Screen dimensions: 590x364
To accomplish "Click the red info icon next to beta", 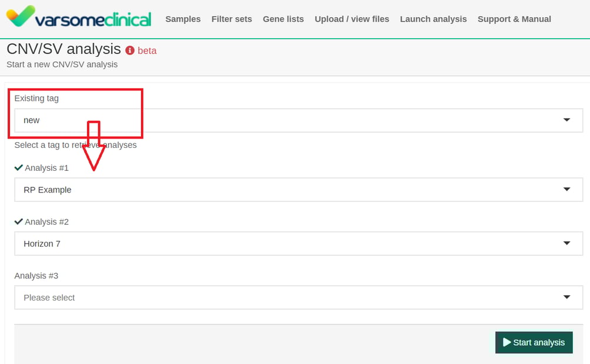I will (x=129, y=50).
